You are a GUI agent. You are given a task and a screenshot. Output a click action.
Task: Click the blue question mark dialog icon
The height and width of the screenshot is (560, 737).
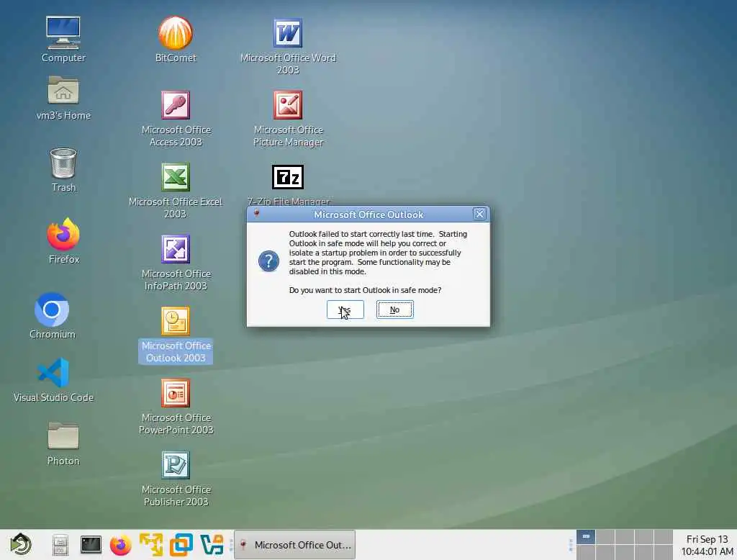[x=269, y=261]
